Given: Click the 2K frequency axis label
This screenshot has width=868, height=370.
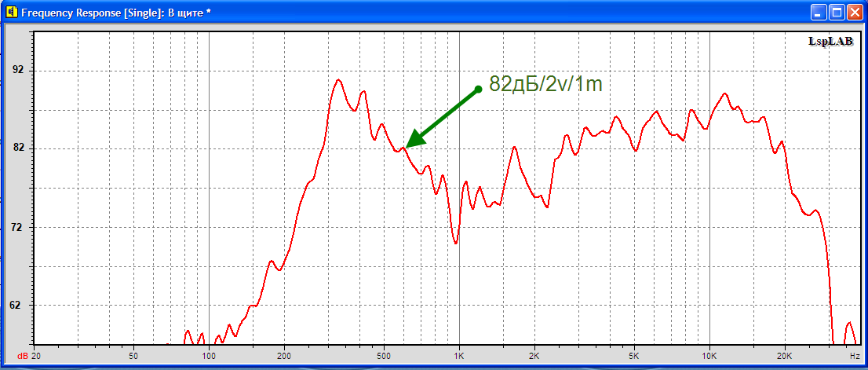Looking at the screenshot, I should pyautogui.click(x=534, y=354).
